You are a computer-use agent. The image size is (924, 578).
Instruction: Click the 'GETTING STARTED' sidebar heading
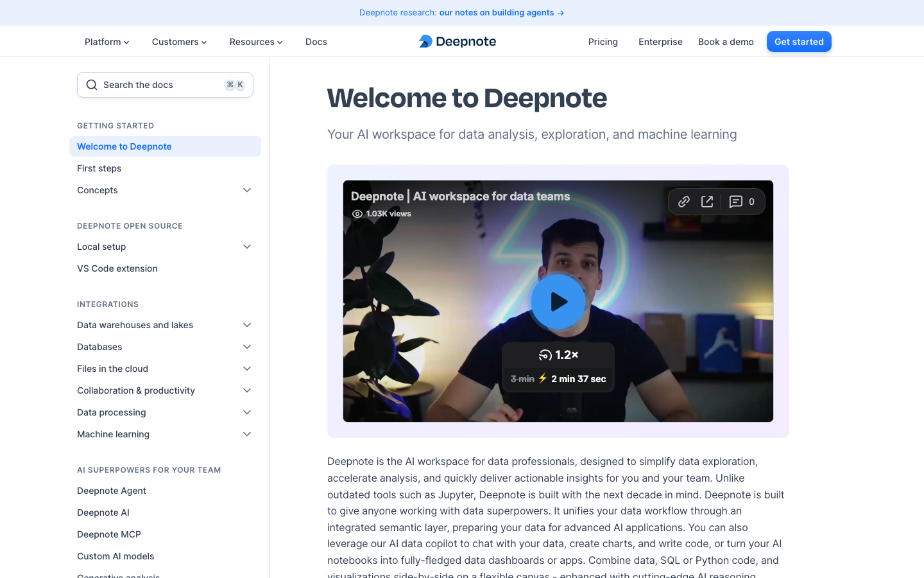pos(116,126)
